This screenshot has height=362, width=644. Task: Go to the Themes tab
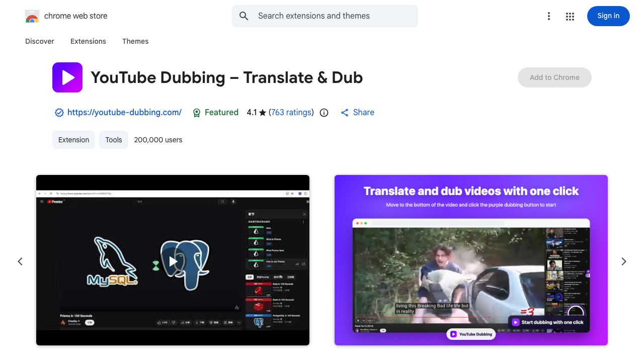pos(135,41)
